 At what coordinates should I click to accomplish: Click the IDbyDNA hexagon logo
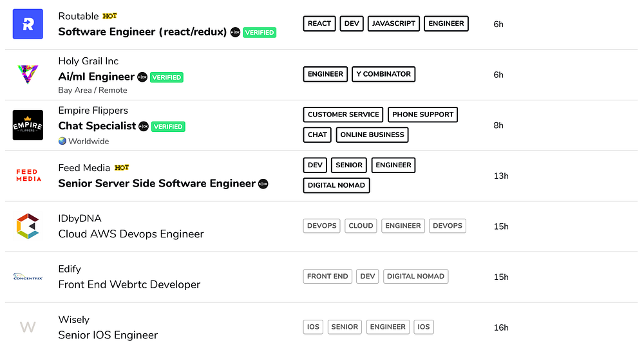pyautogui.click(x=28, y=226)
